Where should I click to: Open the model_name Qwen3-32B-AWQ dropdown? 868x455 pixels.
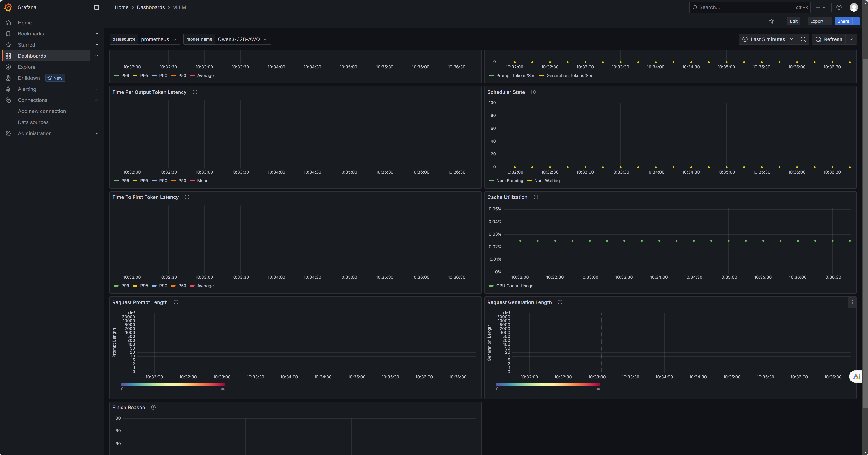click(242, 39)
